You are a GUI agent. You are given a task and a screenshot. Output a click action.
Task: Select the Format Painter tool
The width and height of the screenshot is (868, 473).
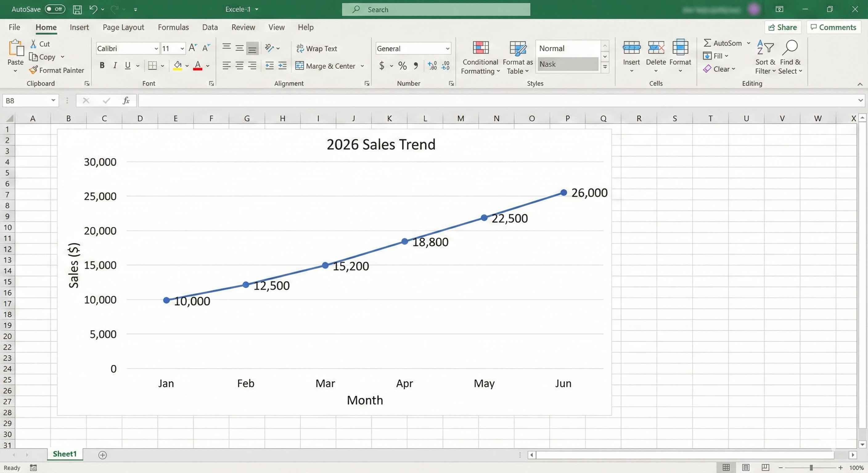57,70
